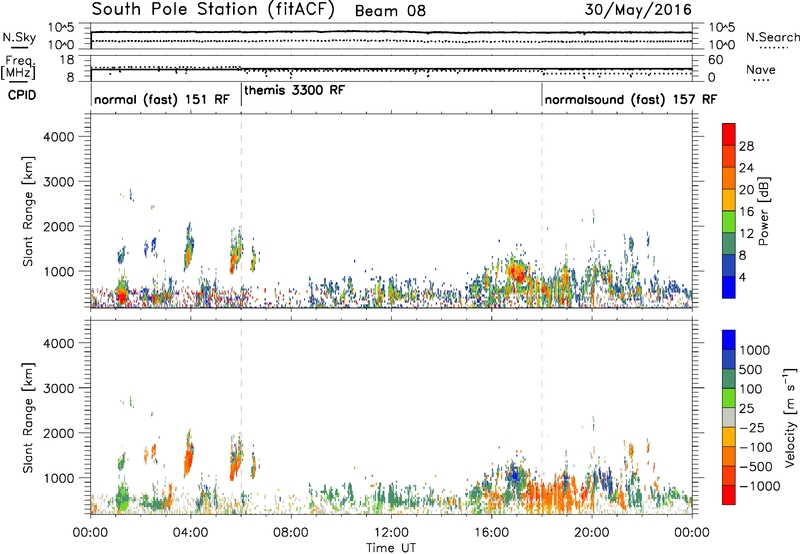The height and width of the screenshot is (554, 800).
Task: Click the '04:00' time axis label
Action: pyautogui.click(x=190, y=533)
